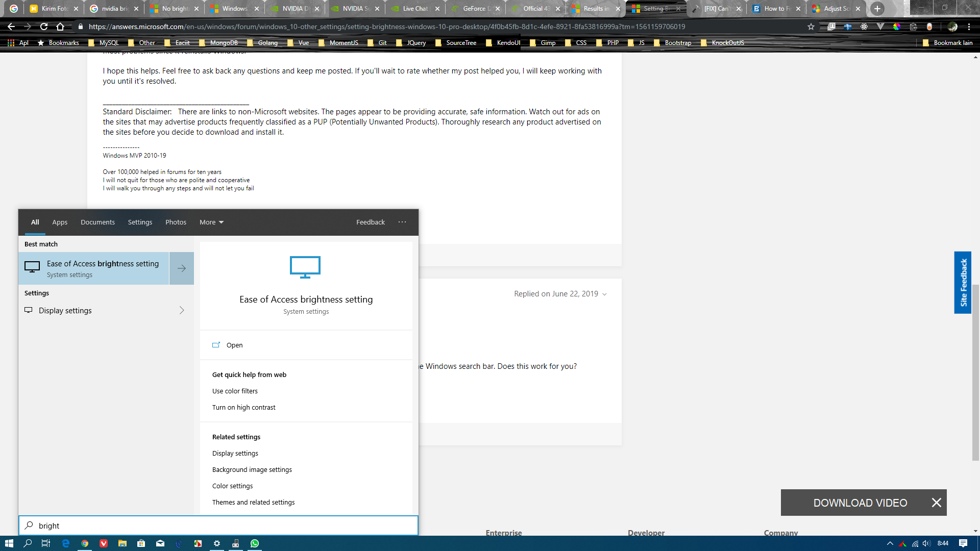Open the Action Center notification icon
Image resolution: width=980 pixels, height=551 pixels.
tap(963, 543)
